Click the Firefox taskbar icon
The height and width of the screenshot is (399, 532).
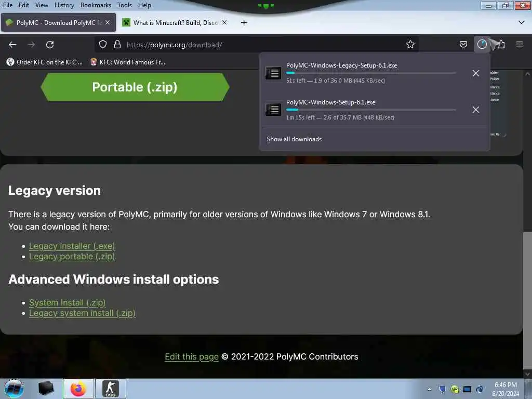pyautogui.click(x=78, y=389)
